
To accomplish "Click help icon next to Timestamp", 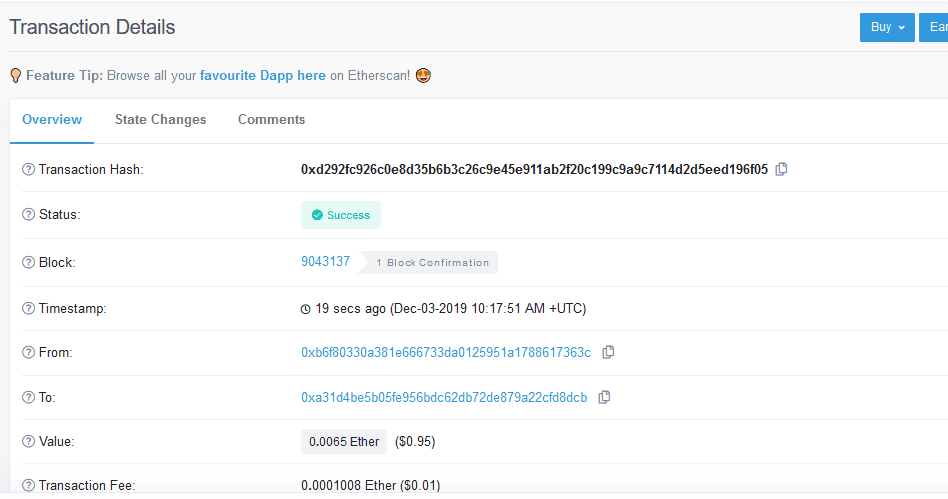I will coord(28,309).
